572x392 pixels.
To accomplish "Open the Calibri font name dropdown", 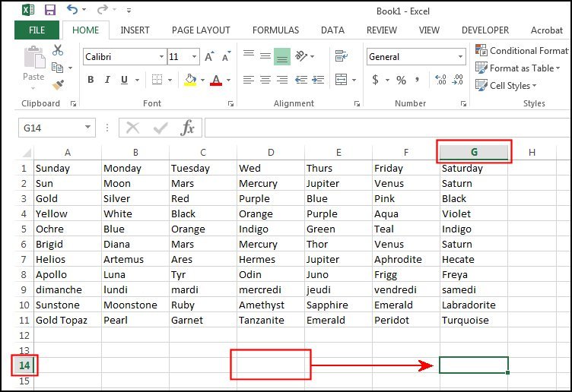I will click(161, 56).
